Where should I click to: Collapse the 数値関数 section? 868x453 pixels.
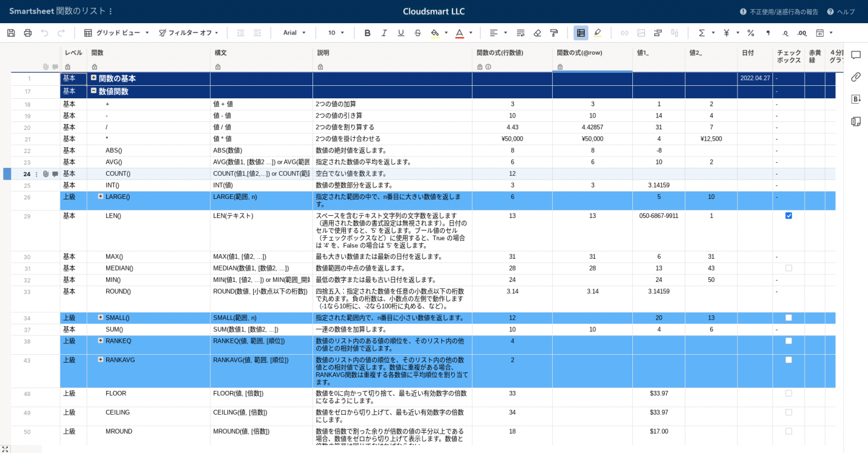[94, 91]
